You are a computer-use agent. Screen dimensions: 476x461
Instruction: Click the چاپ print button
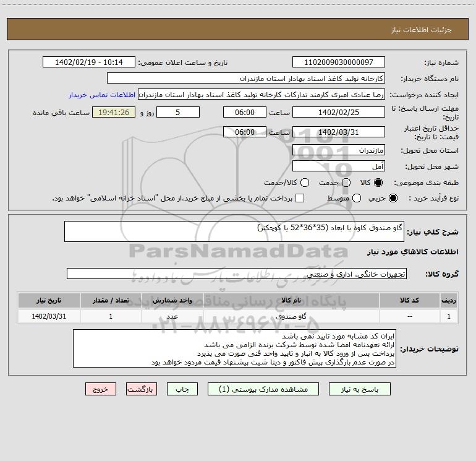point(182,389)
